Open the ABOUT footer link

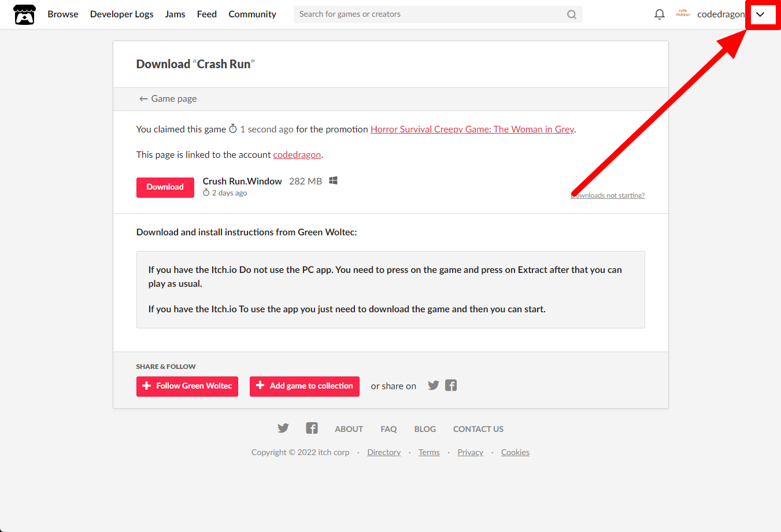pyautogui.click(x=349, y=429)
